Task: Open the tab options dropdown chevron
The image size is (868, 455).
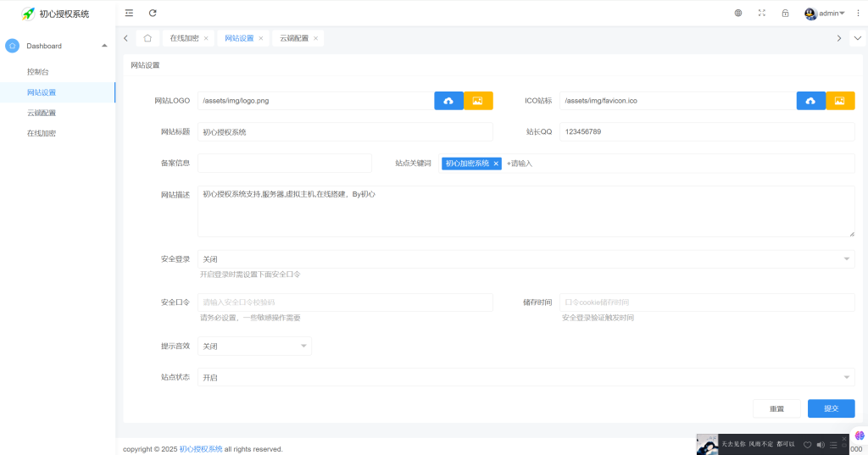Action: click(x=858, y=38)
